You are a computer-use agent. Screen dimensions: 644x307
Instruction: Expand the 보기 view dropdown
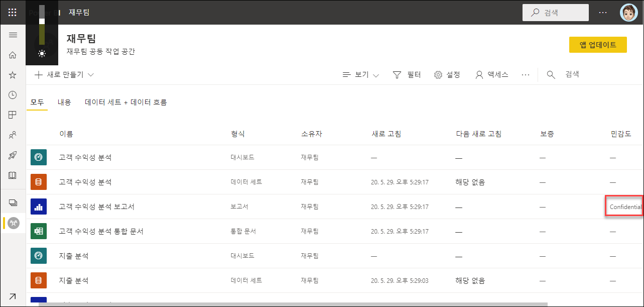point(360,74)
